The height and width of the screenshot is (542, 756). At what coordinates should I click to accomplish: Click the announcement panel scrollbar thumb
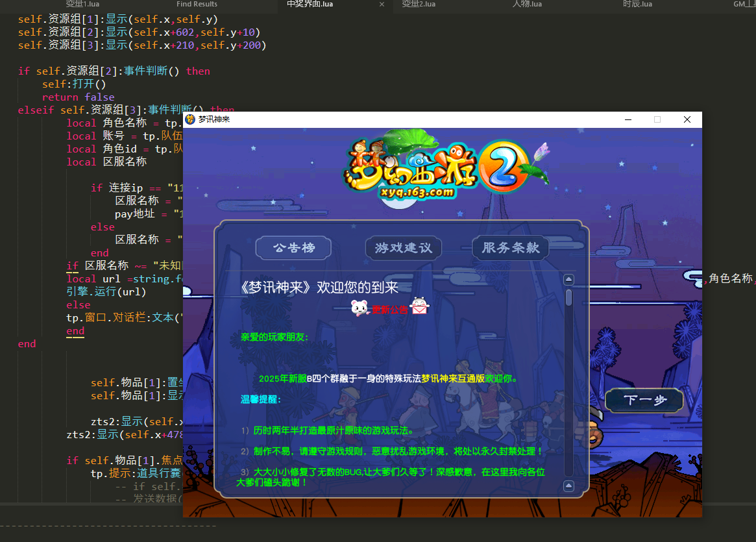click(x=569, y=298)
